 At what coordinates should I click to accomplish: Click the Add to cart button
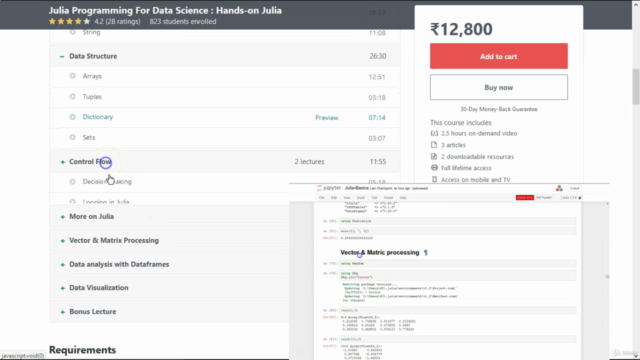(x=498, y=56)
